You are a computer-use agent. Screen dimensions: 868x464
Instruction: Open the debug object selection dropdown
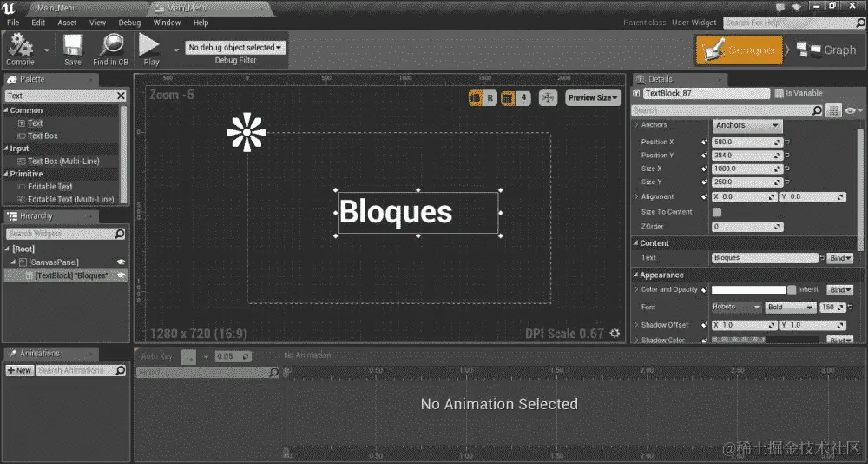click(x=235, y=48)
